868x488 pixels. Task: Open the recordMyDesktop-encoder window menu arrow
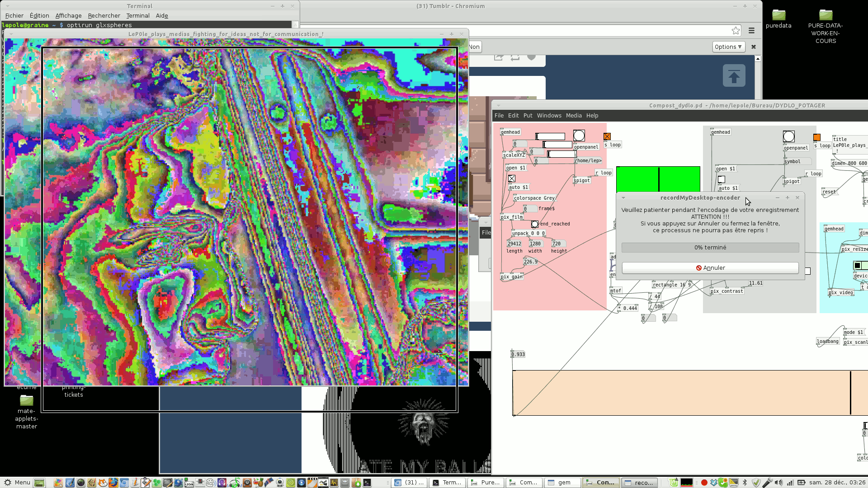(x=623, y=197)
